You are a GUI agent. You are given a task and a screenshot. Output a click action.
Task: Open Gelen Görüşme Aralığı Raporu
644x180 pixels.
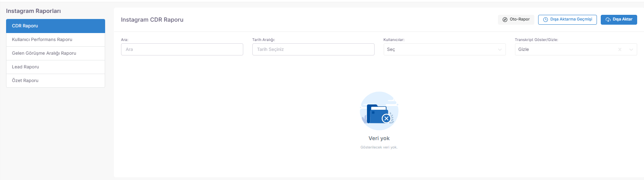coord(55,53)
